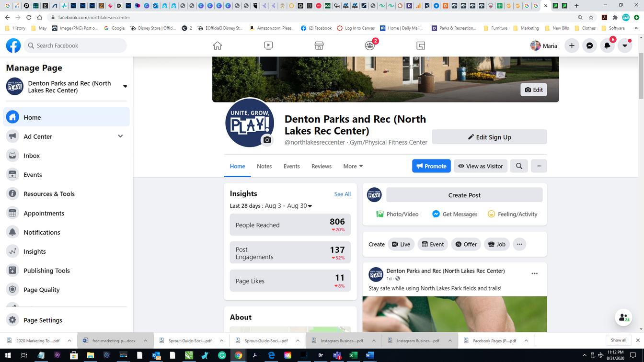Open Notifications in the sidebar

(x=66, y=232)
